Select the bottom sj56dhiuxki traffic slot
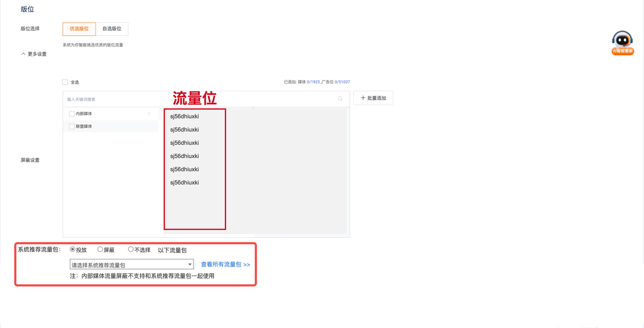The height and width of the screenshot is (328, 644). (185, 182)
